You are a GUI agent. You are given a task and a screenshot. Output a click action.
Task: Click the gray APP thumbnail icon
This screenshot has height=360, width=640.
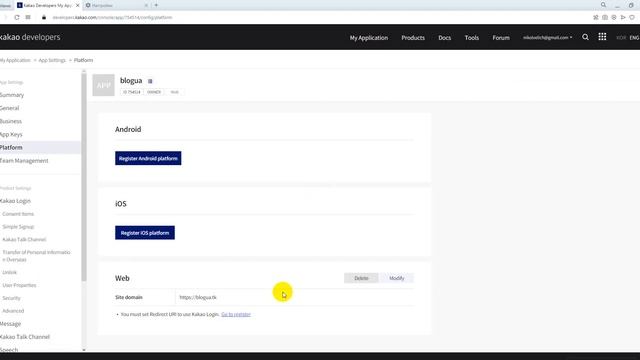click(x=103, y=85)
